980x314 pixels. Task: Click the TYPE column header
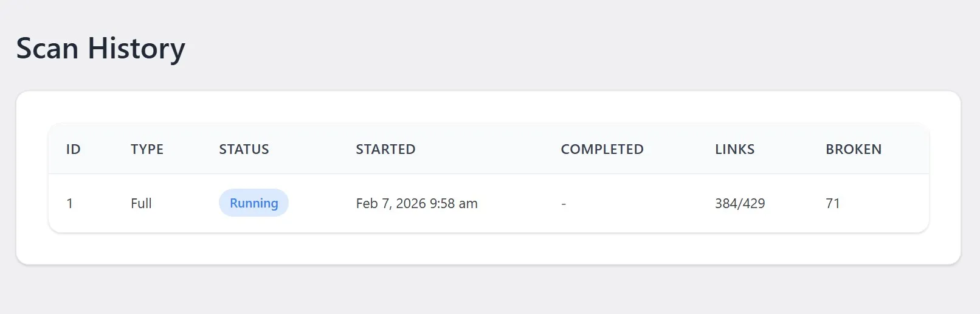(x=147, y=149)
